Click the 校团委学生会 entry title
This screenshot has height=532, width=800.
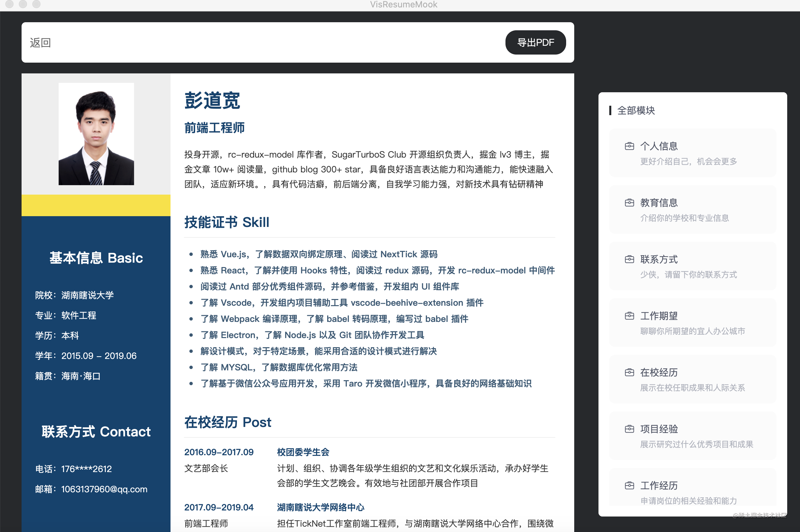[x=303, y=452]
